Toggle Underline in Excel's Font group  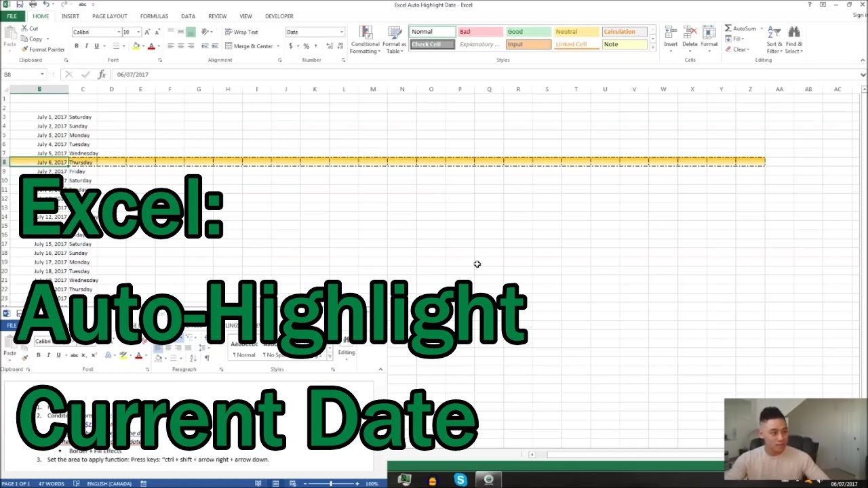pyautogui.click(x=96, y=46)
